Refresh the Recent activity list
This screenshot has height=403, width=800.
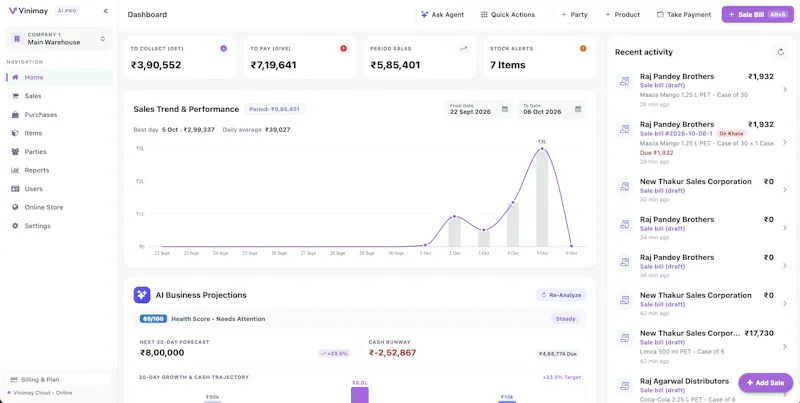pyautogui.click(x=780, y=52)
